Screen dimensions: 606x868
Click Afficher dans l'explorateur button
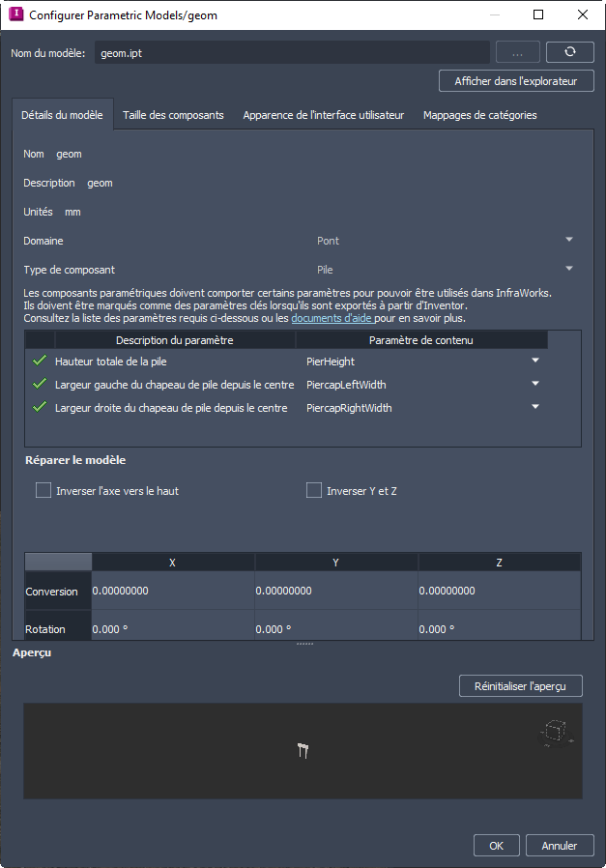click(x=516, y=81)
